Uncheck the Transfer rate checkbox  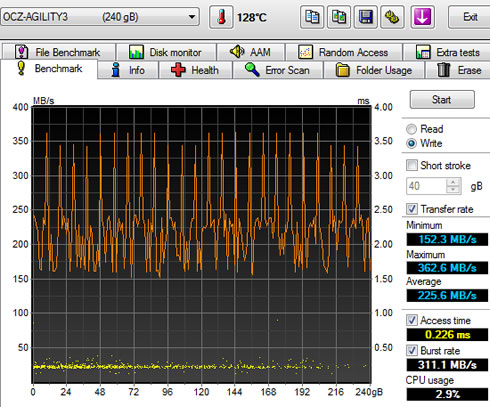coord(412,209)
